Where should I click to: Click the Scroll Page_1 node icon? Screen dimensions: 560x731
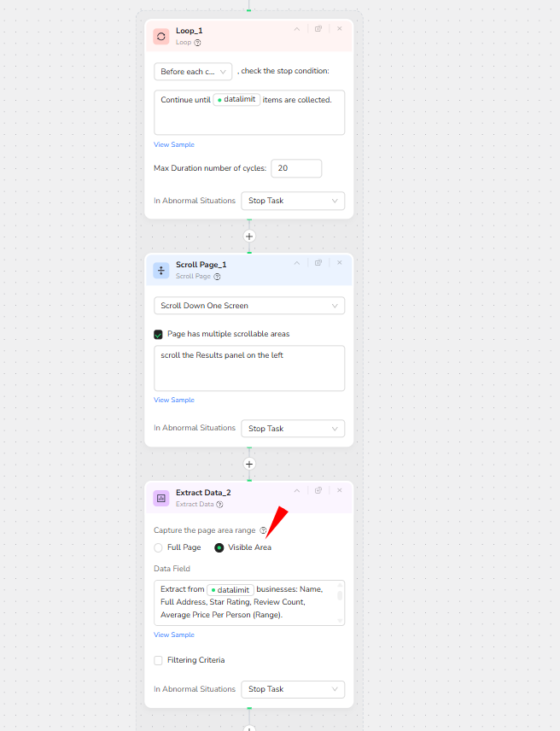pos(161,270)
